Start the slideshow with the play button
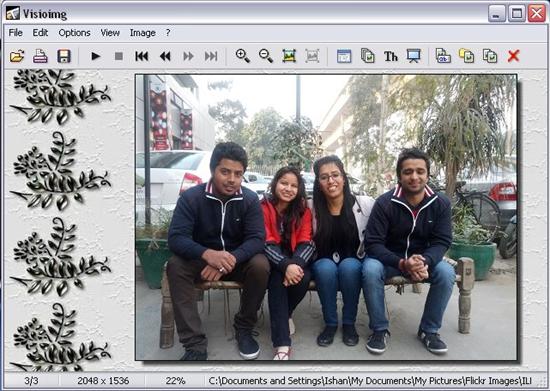The image size is (550, 391). [95, 56]
